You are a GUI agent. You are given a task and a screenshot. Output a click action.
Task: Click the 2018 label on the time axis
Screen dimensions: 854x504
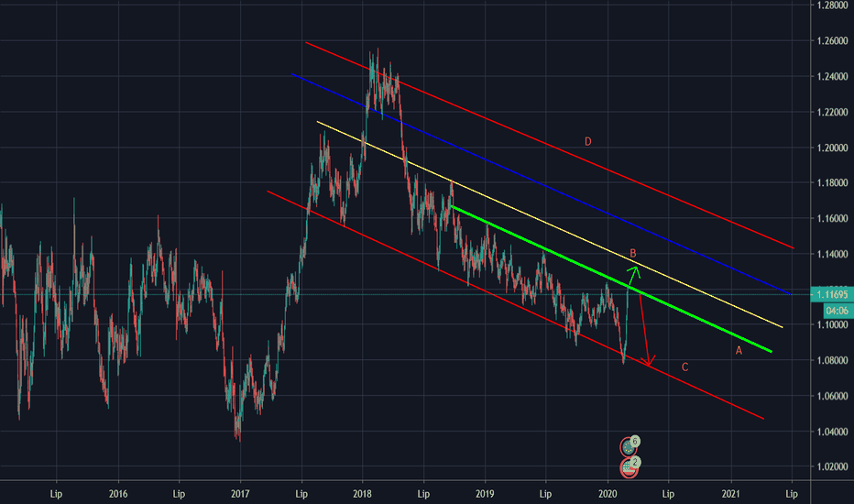tap(362, 494)
